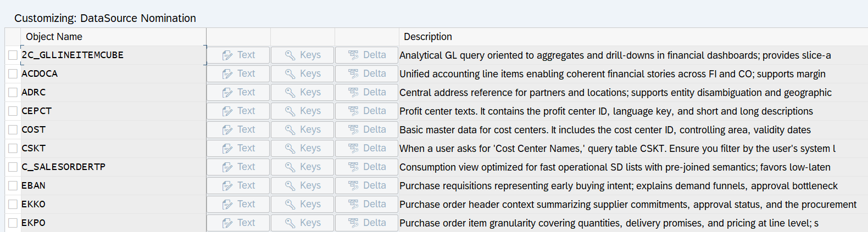Click the ADRC object name field
This screenshot has height=232, width=868.
[x=110, y=93]
